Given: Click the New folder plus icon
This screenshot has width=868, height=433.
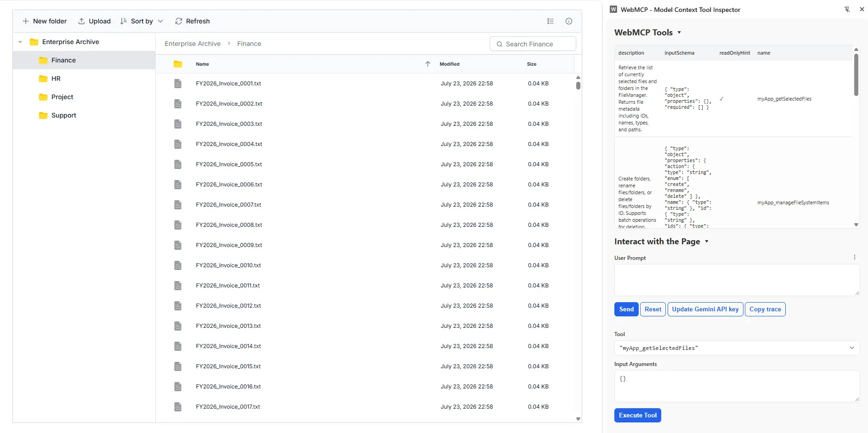Looking at the screenshot, I should (x=26, y=21).
